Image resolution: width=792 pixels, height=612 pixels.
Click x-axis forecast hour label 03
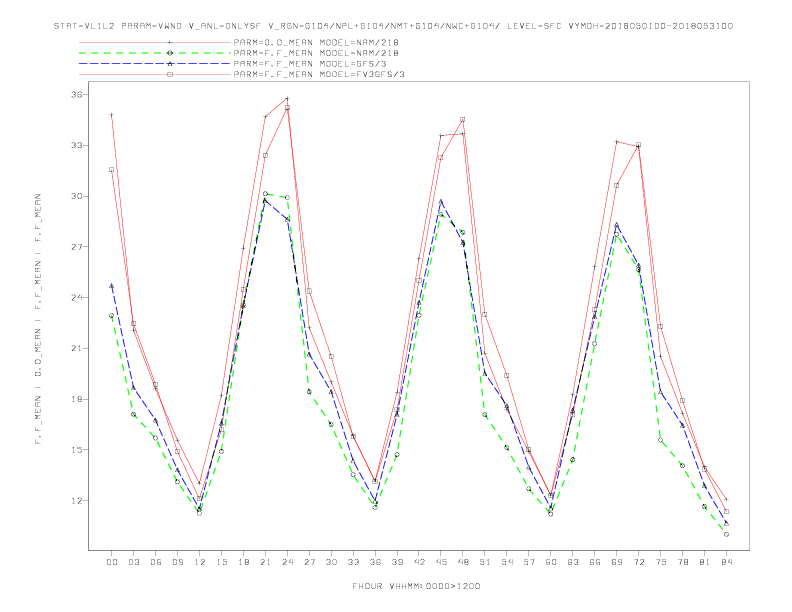point(133,562)
